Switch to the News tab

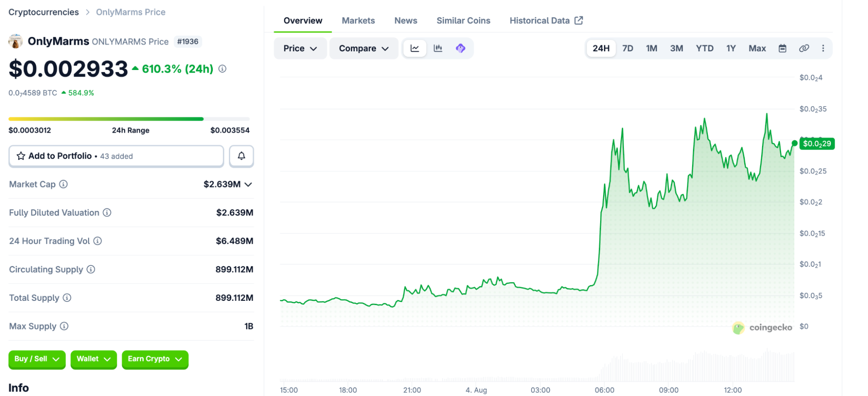click(x=406, y=20)
